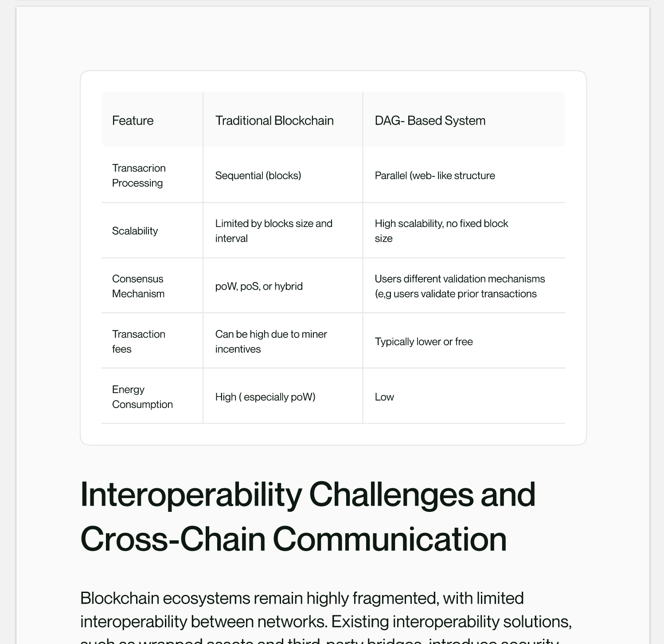
Task: Click Limited by blocks size cell
Action: coord(273,231)
